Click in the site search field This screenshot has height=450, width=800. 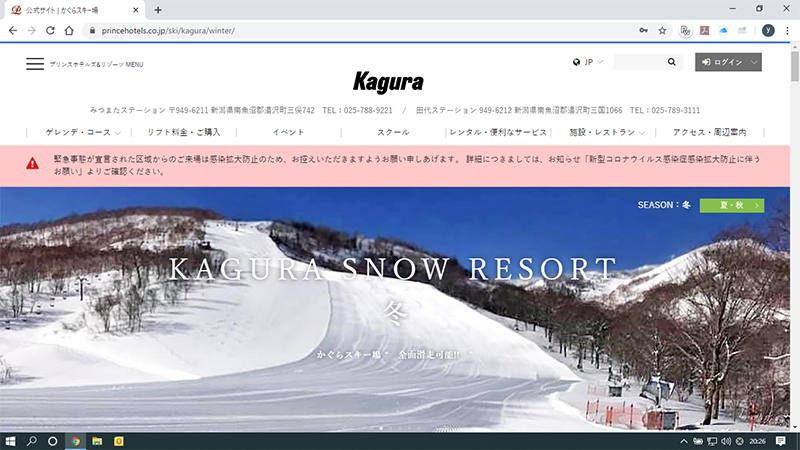pos(640,62)
